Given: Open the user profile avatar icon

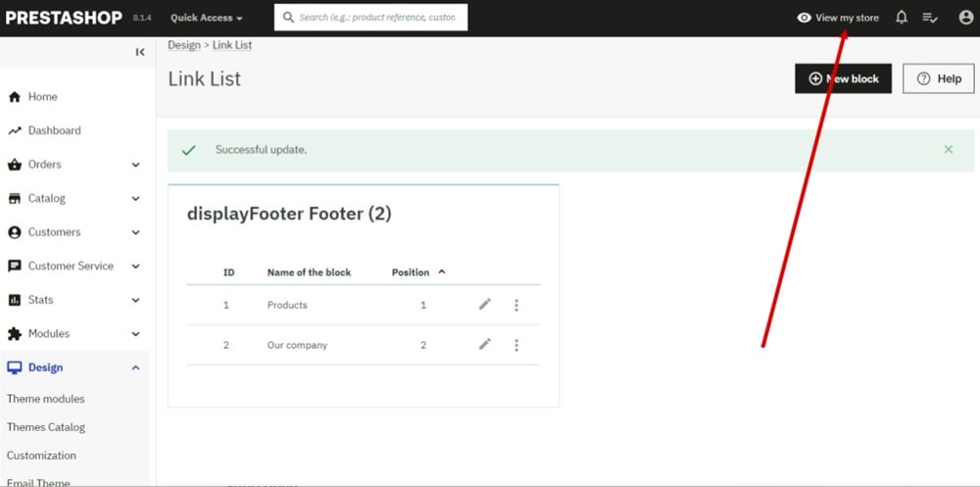Looking at the screenshot, I should pos(966,18).
